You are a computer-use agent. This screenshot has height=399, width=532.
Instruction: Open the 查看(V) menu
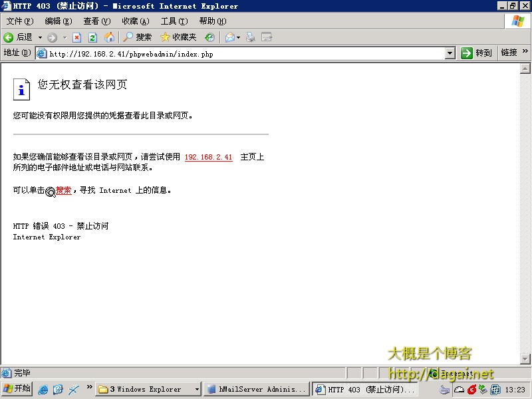click(x=97, y=21)
